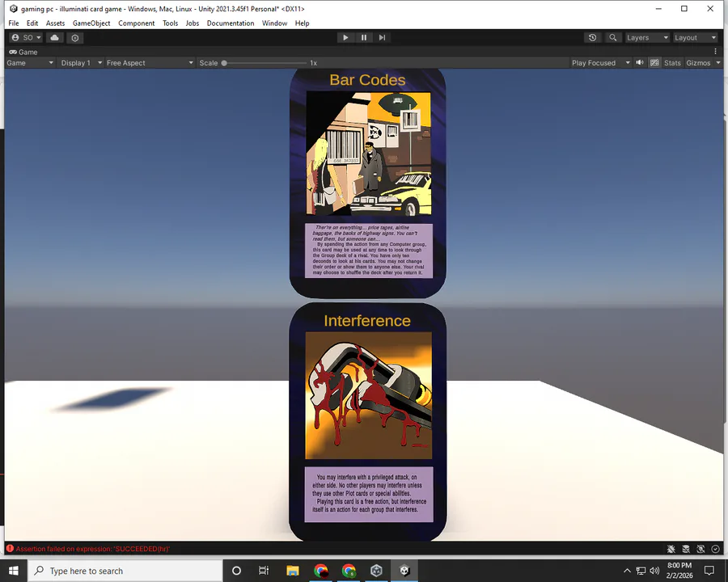Toggle Unity shortcuts keyboard icon

(x=654, y=63)
